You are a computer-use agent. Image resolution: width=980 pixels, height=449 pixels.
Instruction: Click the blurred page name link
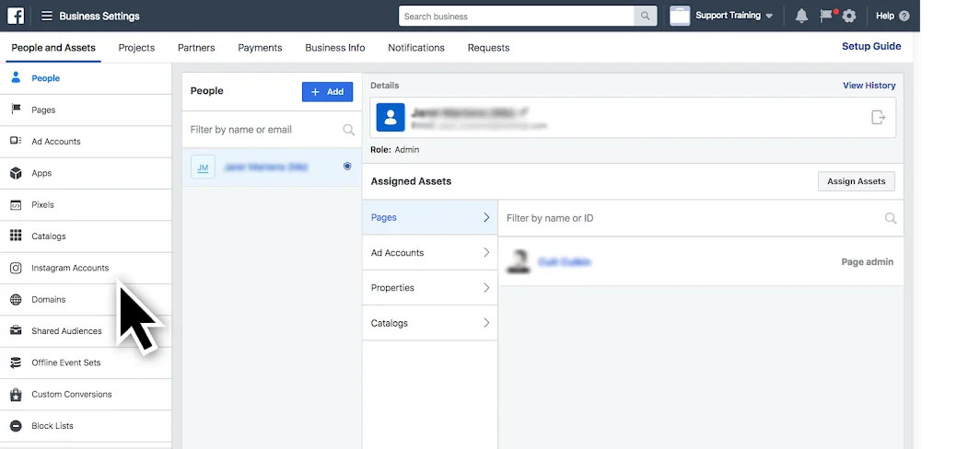(x=565, y=262)
